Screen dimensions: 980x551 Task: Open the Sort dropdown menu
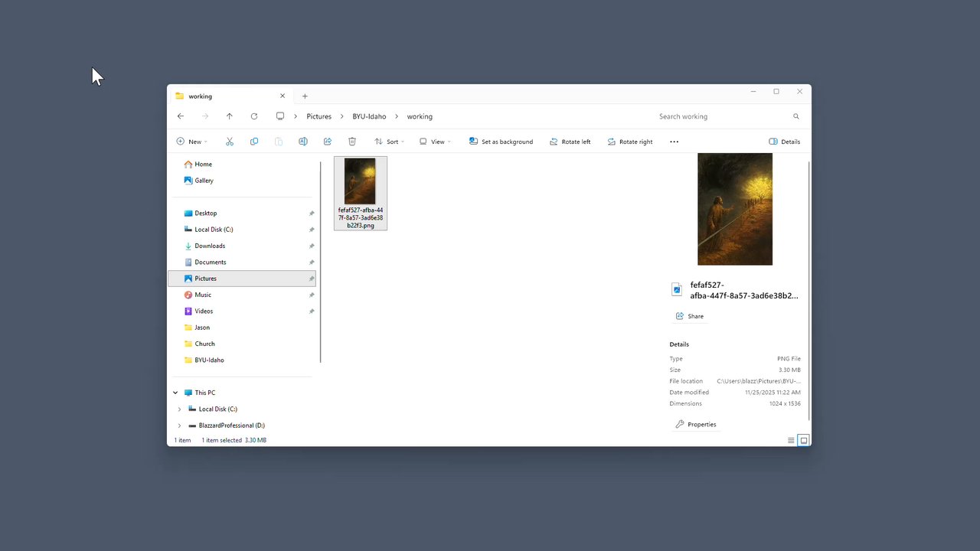(x=389, y=142)
